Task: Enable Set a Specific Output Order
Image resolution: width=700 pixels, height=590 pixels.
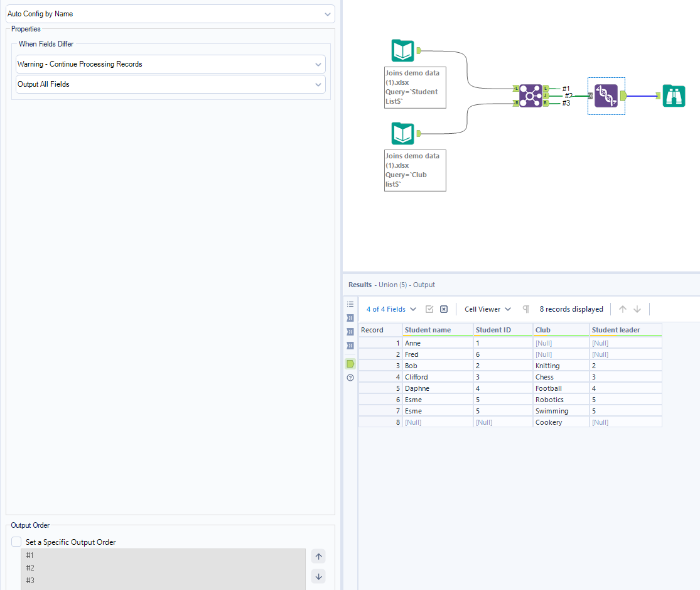Action: tap(16, 542)
